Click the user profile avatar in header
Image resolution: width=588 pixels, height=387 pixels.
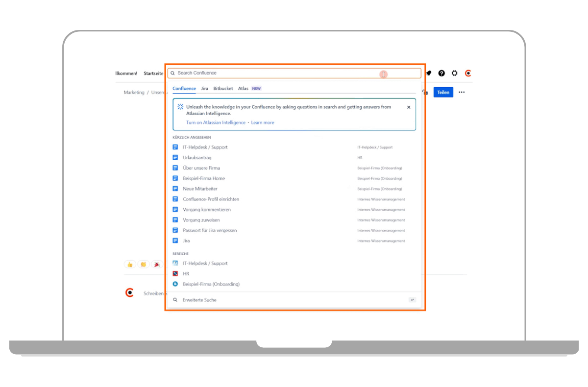tap(468, 73)
